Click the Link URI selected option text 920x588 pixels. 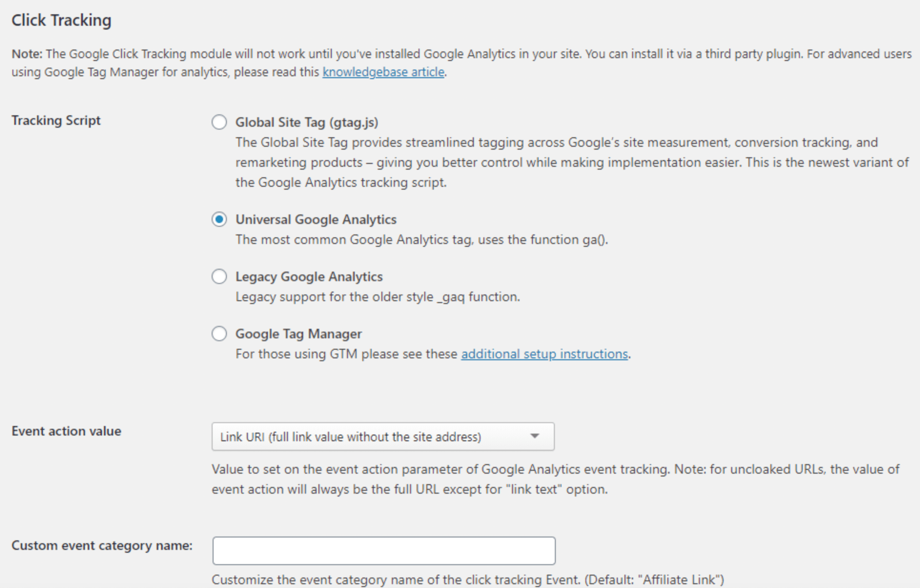pyautogui.click(x=350, y=437)
